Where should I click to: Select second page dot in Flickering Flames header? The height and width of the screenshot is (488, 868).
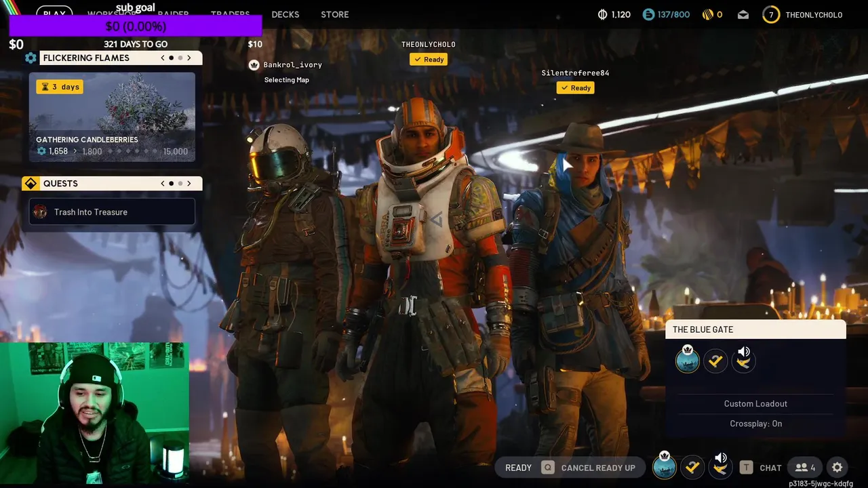click(180, 58)
